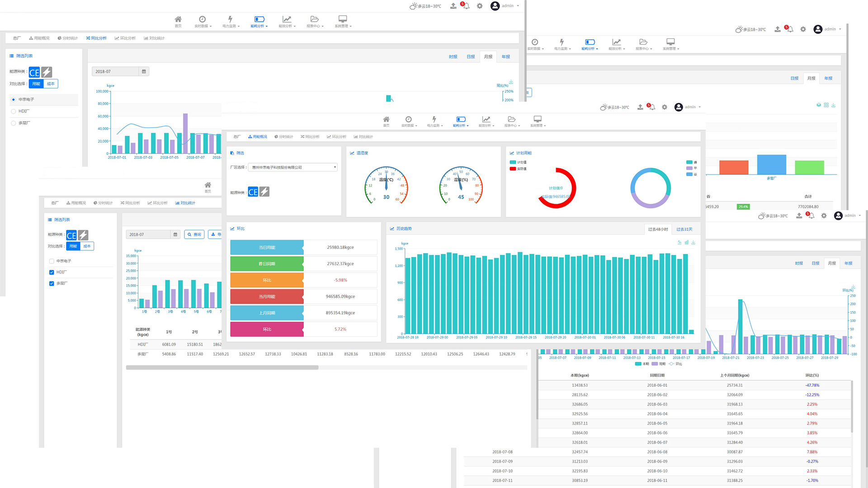The height and width of the screenshot is (488, 868).
Task: Click download icon in 历史趋势 chart toolbar
Action: (693, 243)
